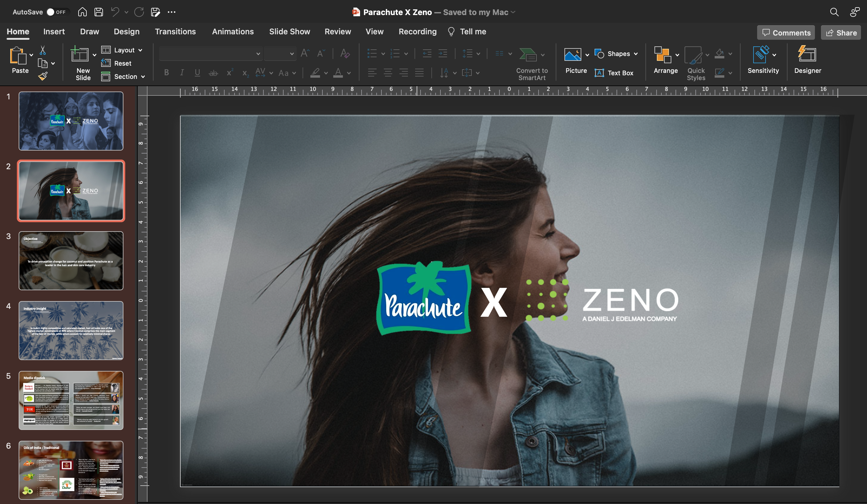Click the Share button
867x504 pixels.
click(841, 33)
